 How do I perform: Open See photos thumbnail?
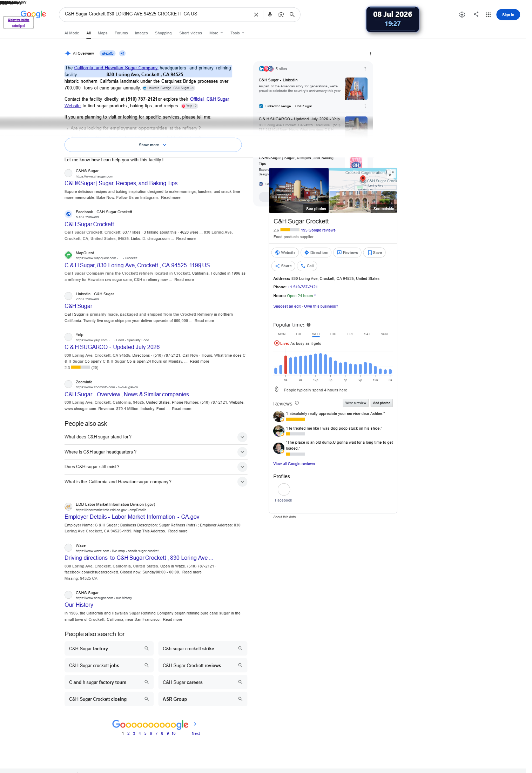[x=299, y=190]
